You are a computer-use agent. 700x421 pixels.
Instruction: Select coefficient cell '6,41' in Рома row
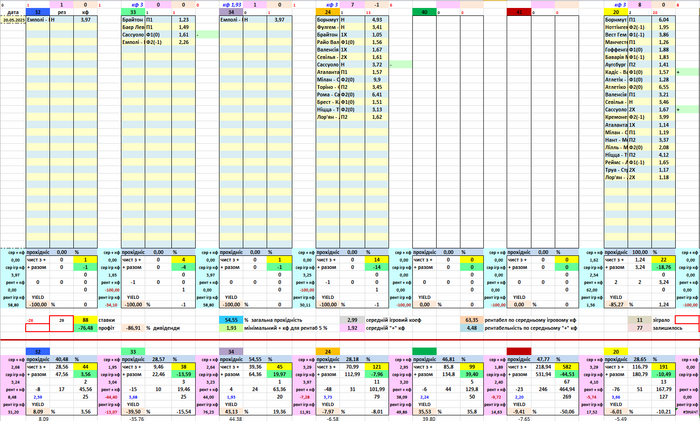click(377, 95)
